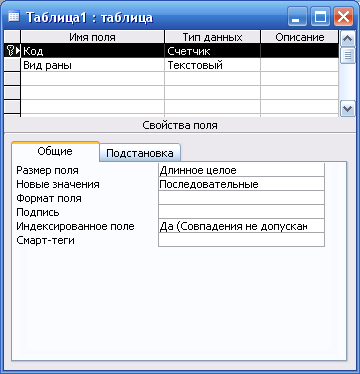This screenshot has height=374, width=360.
Task: Click the Код field name cell
Action: pyautogui.click(x=93, y=51)
